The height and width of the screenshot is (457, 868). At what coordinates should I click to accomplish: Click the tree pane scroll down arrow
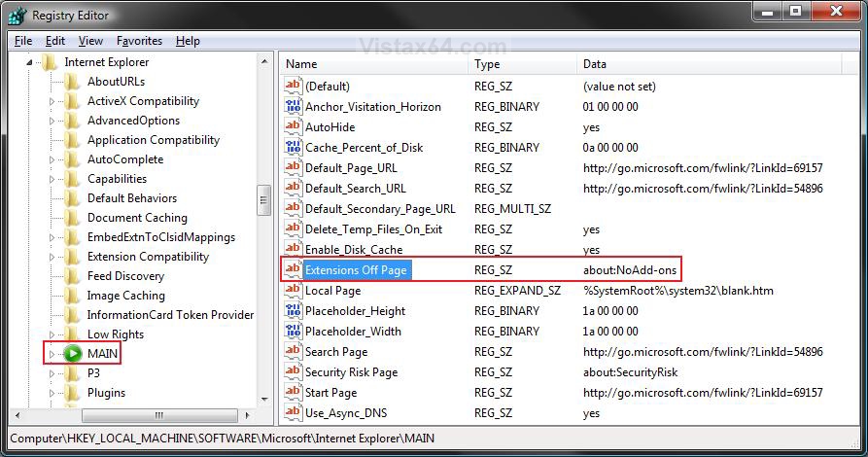click(x=264, y=401)
